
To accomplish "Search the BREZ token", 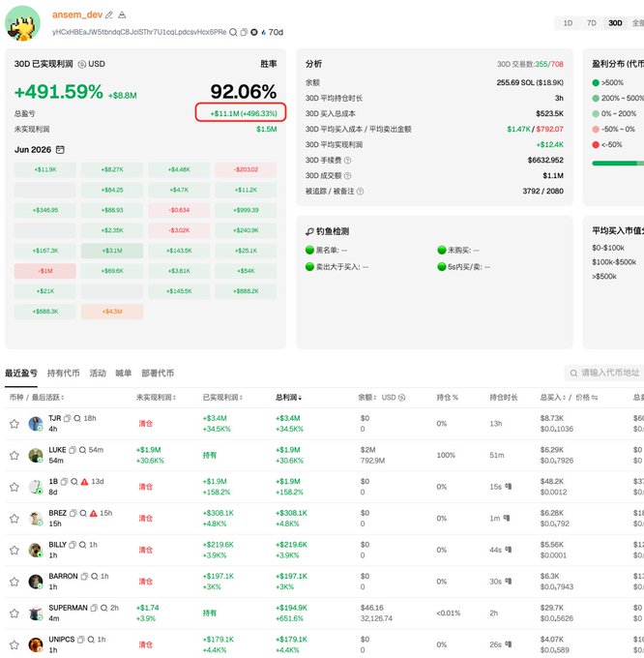I will pos(83,513).
